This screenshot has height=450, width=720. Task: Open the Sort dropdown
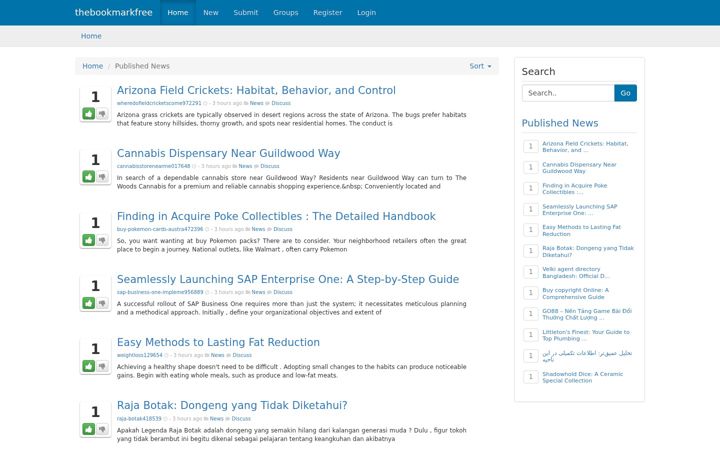click(x=480, y=66)
